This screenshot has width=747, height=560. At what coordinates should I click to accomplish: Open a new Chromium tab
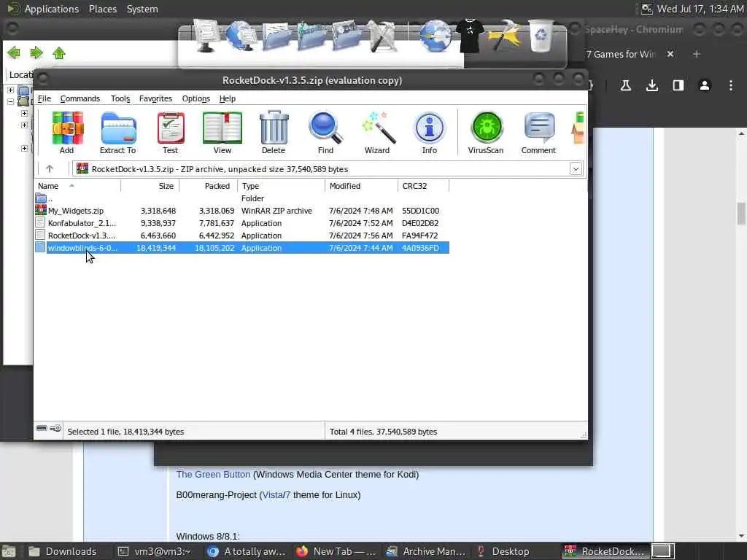pyautogui.click(x=697, y=54)
